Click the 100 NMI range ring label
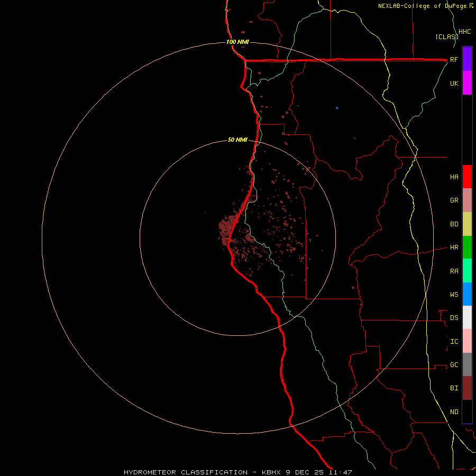The height and width of the screenshot is (476, 476). [x=237, y=42]
